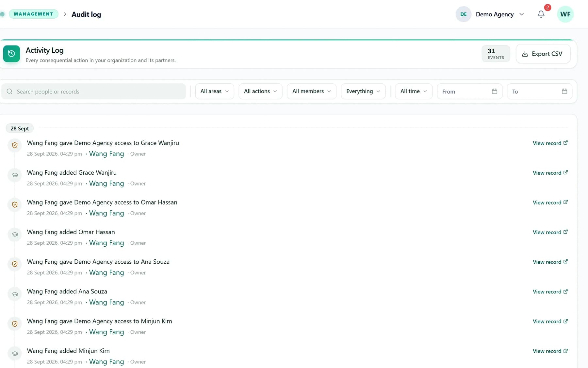Viewport: 588px width, 368px height.
Task: Focus the Search people or records field
Action: [94, 91]
